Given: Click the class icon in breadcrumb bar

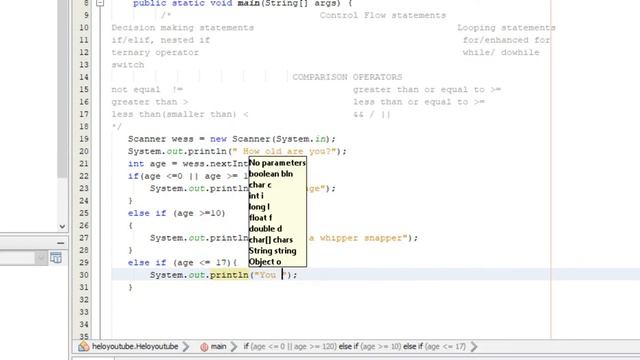Looking at the screenshot, I should pyautogui.click(x=84, y=346).
